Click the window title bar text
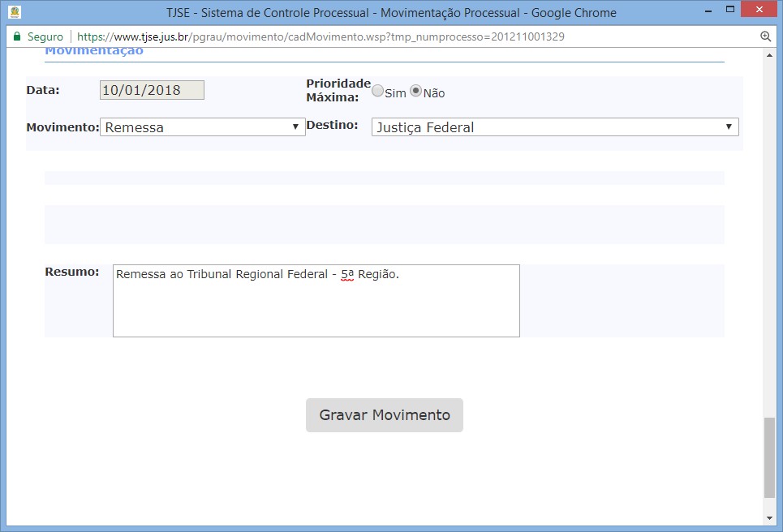This screenshot has width=783, height=532. coord(391,12)
